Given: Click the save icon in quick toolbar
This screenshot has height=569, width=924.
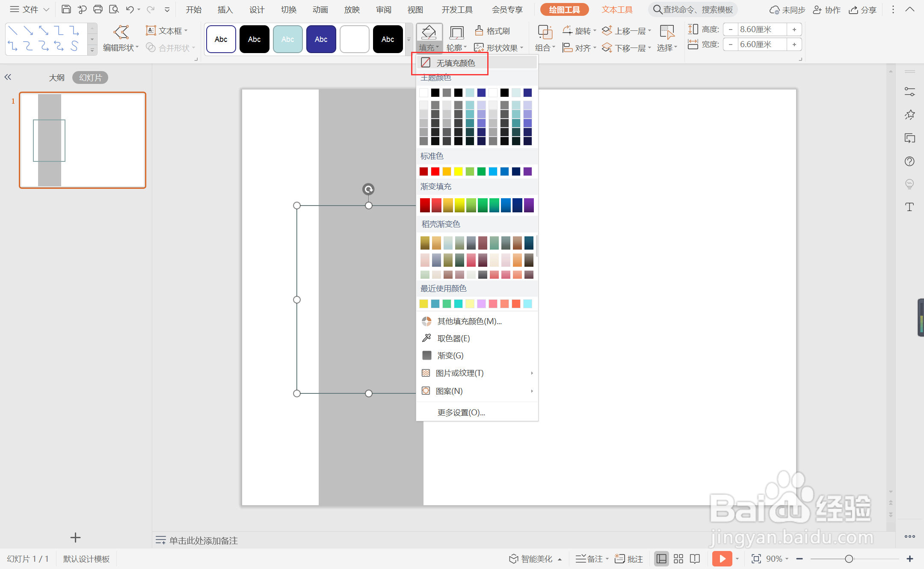Looking at the screenshot, I should [x=66, y=9].
